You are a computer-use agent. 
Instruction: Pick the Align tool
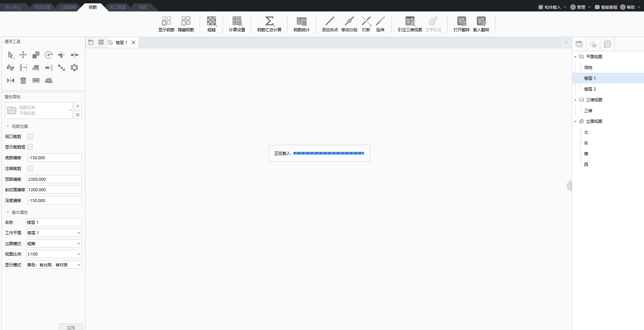(36, 68)
